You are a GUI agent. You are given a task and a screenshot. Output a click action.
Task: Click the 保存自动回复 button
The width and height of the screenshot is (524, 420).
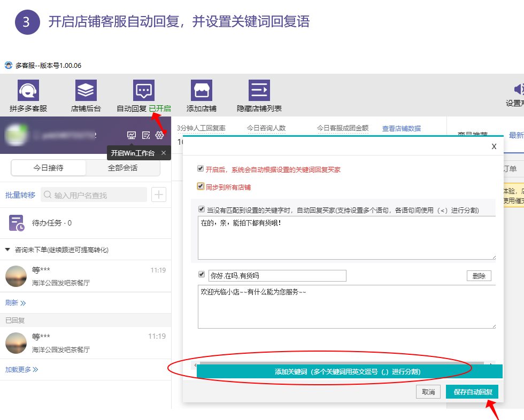click(x=472, y=392)
